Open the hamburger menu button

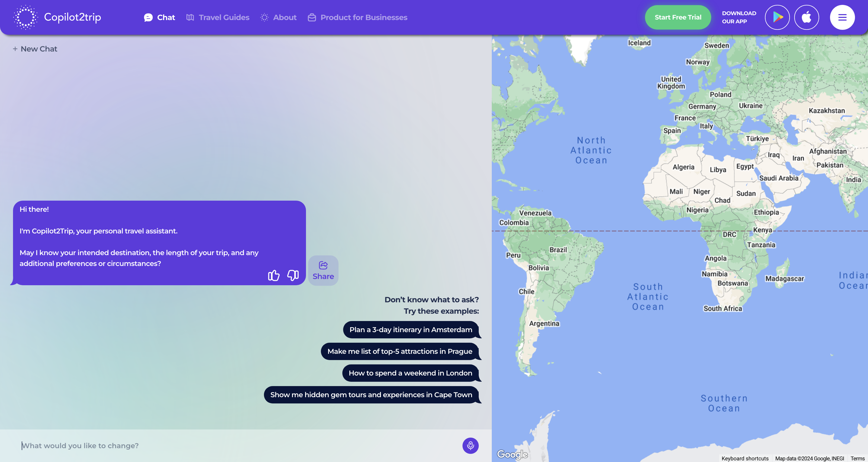[x=842, y=17]
